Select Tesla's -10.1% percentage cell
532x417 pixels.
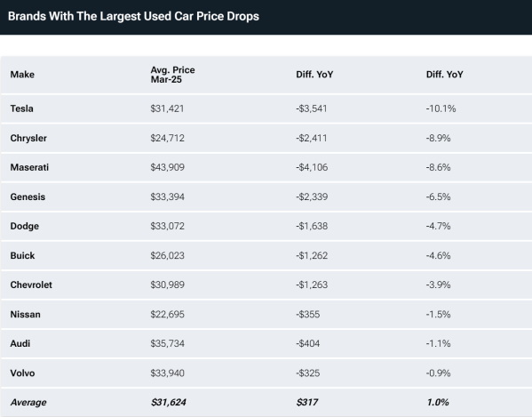[x=441, y=108]
